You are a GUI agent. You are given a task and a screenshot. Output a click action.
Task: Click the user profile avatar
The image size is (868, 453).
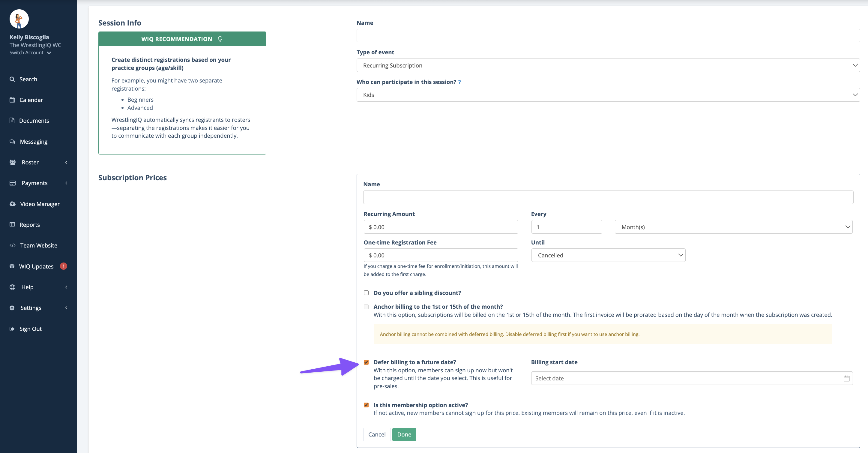tap(19, 19)
